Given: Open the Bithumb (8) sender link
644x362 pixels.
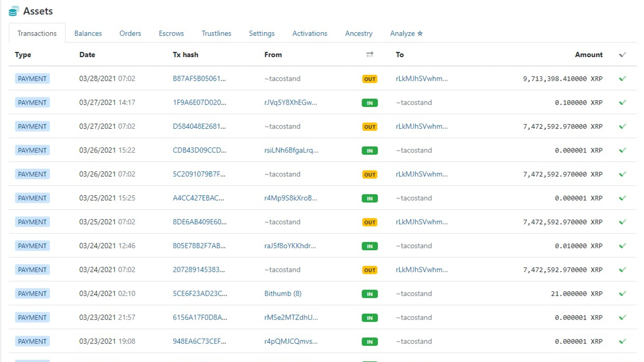Looking at the screenshot, I should point(283,294).
